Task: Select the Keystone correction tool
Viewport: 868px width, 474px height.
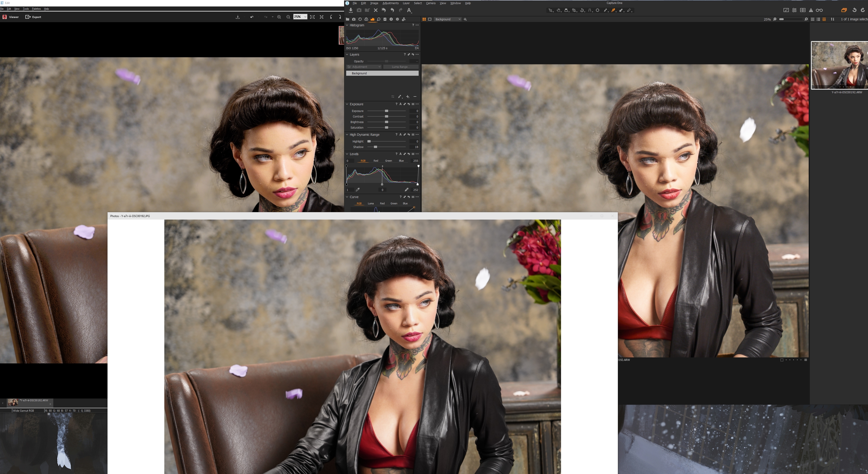Action: point(590,10)
